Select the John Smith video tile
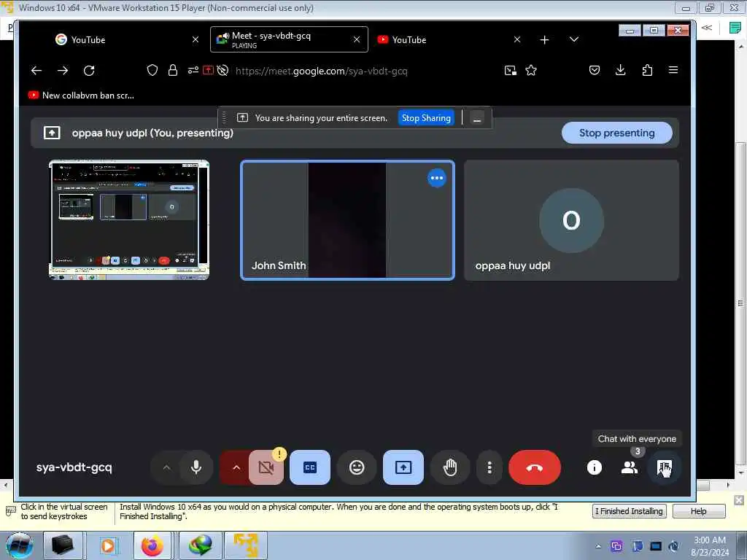747x560 pixels. [x=347, y=220]
